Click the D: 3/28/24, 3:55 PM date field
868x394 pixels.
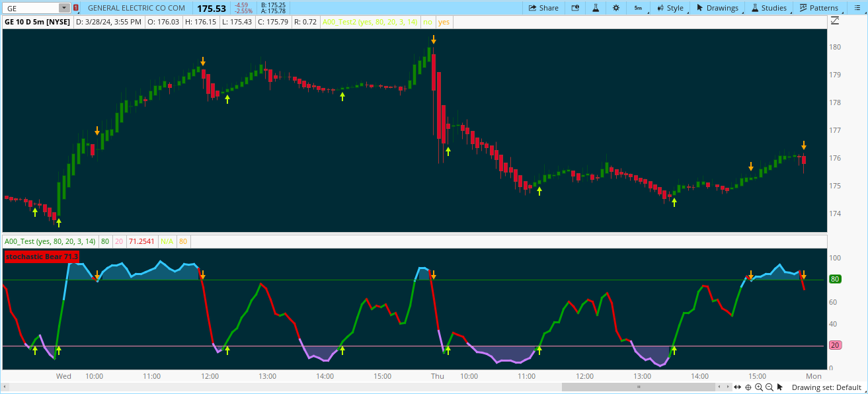click(x=108, y=22)
